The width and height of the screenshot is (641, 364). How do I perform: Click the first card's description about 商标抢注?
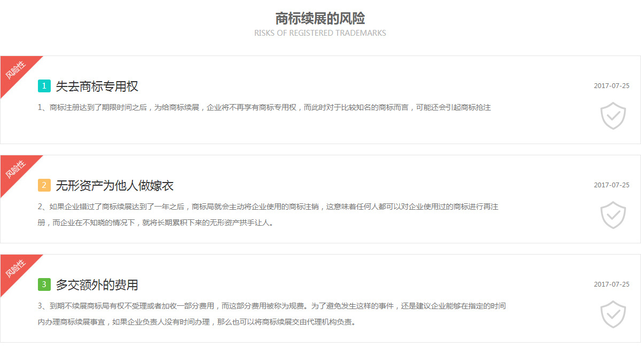pos(264,107)
